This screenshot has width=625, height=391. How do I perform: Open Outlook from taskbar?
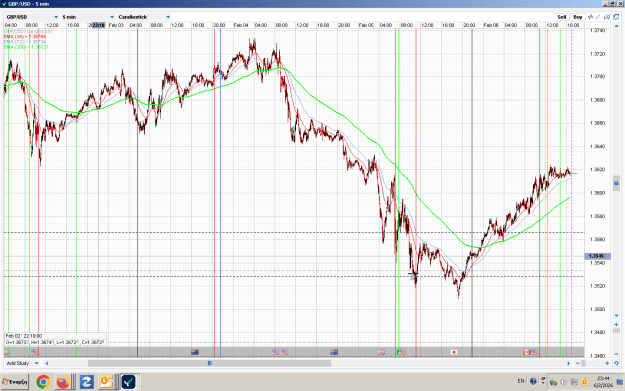click(106, 382)
